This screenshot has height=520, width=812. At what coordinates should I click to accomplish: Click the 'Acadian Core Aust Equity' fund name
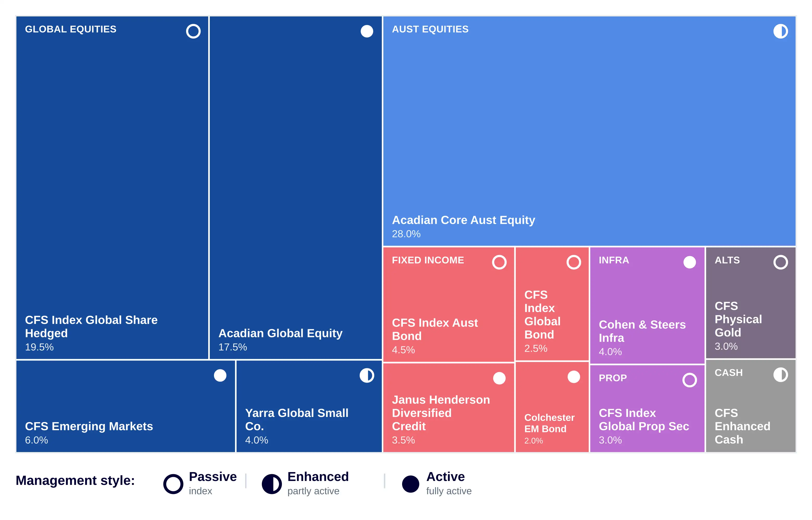coord(464,220)
